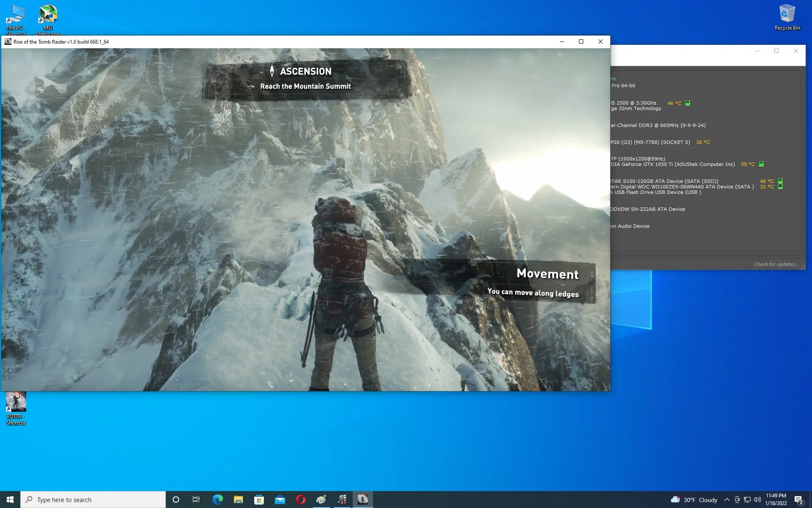Minimize the Rise of the Tomb Raider window
Screen dimensions: 812x508
562,41
